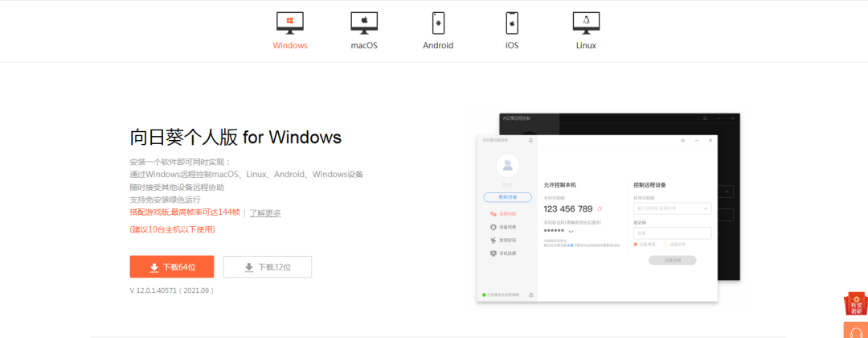Open the orange customer service headset icon
Image resolution: width=868 pixels, height=338 pixels.
pyautogui.click(x=856, y=330)
